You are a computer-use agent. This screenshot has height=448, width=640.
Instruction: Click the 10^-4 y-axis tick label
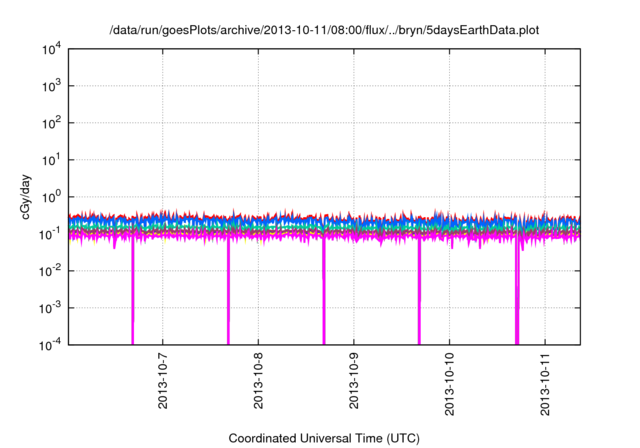[x=50, y=345]
